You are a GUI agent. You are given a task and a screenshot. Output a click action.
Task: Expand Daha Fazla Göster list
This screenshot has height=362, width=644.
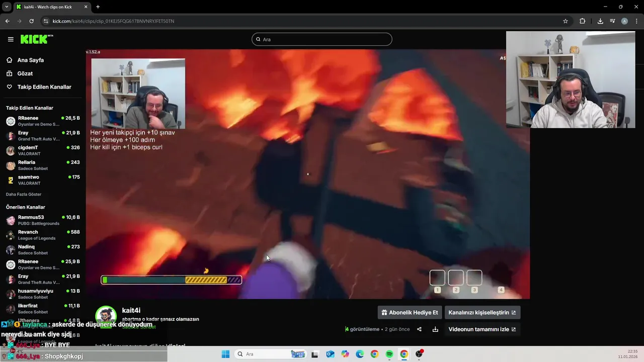pyautogui.click(x=24, y=194)
